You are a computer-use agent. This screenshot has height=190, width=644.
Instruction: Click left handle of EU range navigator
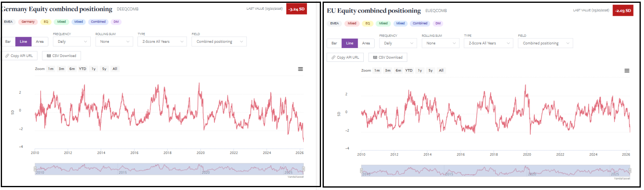pos(361,171)
